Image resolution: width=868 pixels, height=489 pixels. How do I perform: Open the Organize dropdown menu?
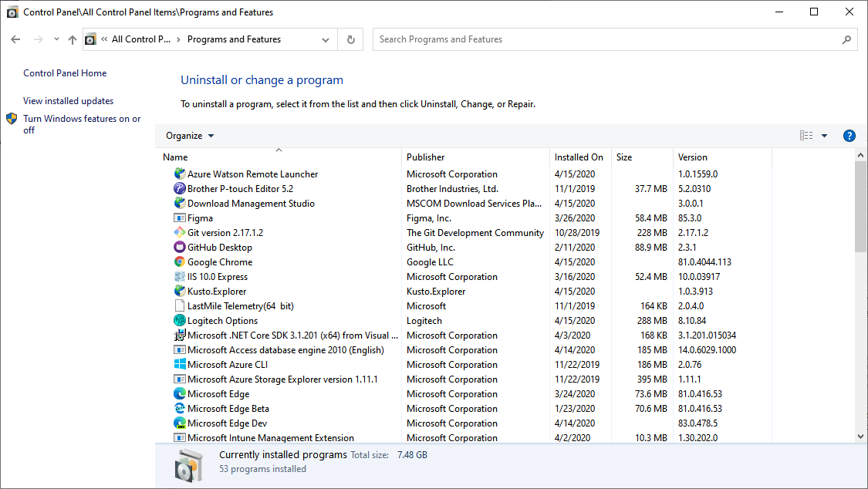tap(189, 135)
